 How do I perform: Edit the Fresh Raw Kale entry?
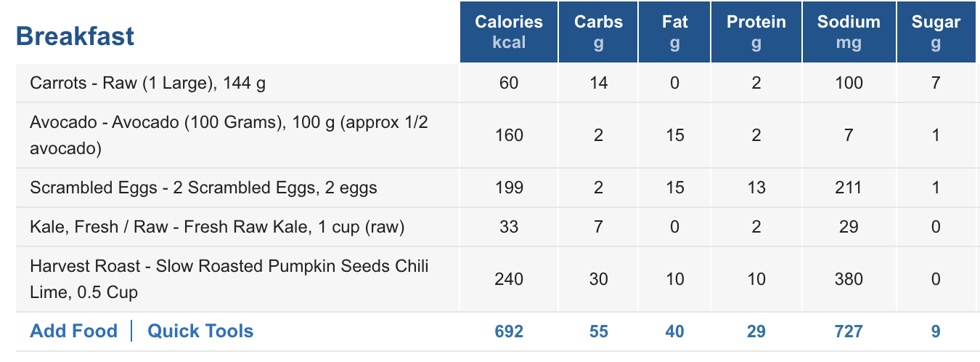pyautogui.click(x=216, y=227)
